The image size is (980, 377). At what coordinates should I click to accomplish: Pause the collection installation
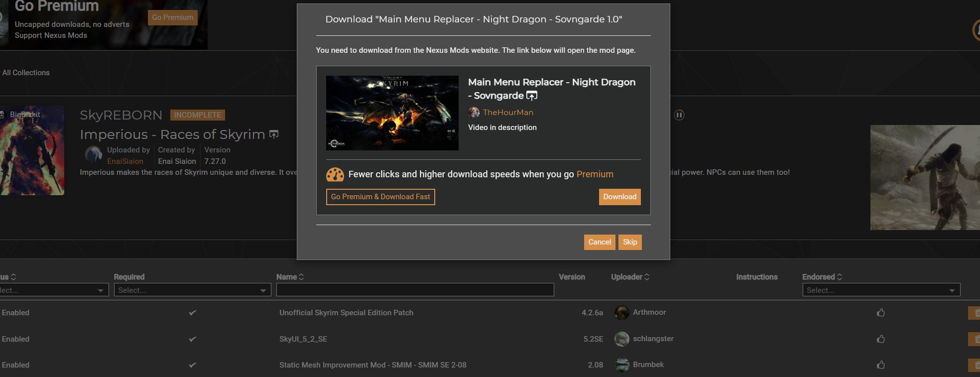(679, 115)
